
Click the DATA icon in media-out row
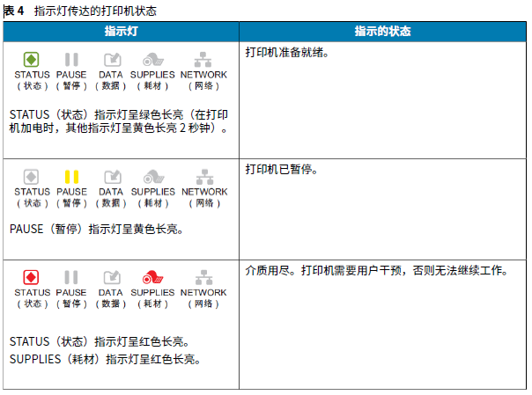(112, 277)
